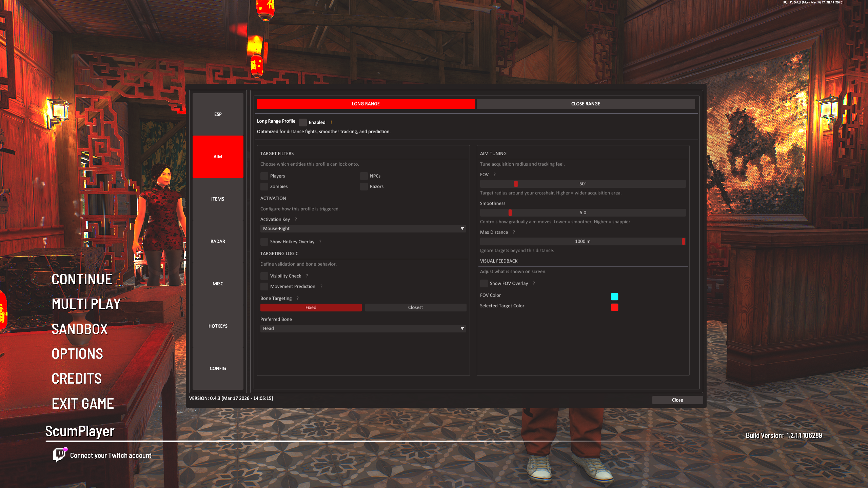The image size is (868, 488).
Task: Enable the Players target filter checkbox
Action: click(264, 176)
